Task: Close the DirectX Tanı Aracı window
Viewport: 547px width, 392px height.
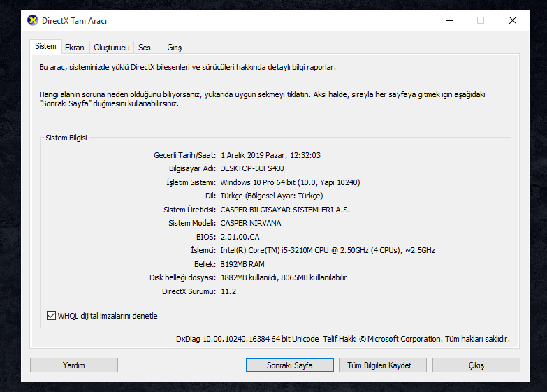Action: pyautogui.click(x=513, y=20)
